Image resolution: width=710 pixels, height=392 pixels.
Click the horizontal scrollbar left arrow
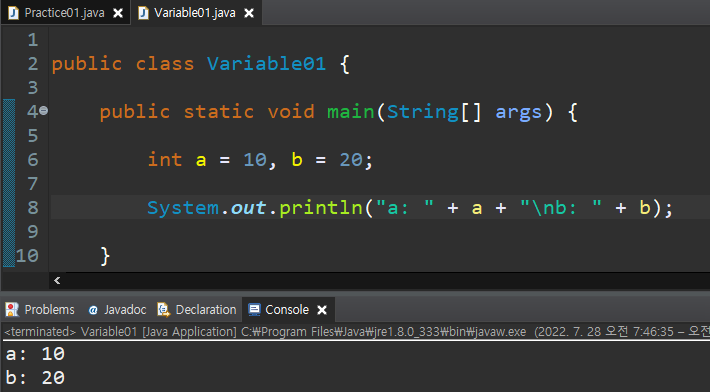click(57, 281)
